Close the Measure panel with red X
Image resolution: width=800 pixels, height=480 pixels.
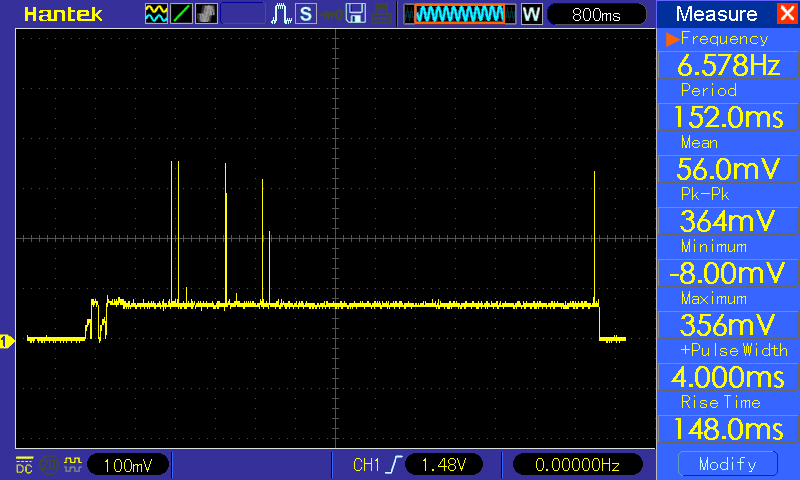pos(787,13)
